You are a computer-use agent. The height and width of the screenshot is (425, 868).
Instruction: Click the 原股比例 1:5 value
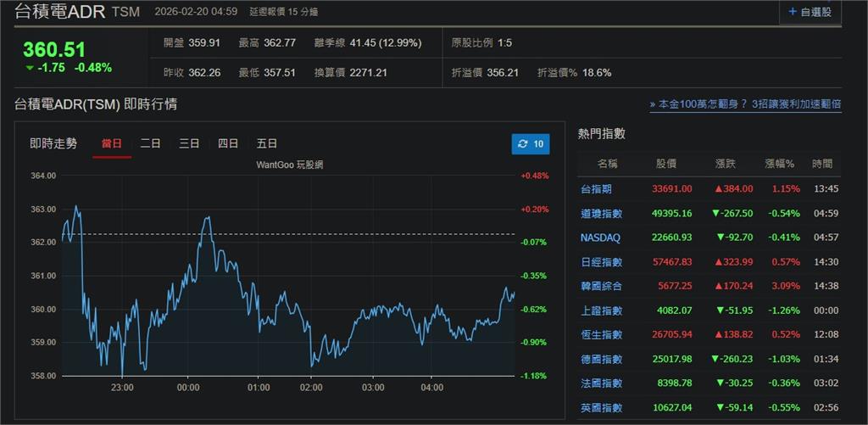504,43
